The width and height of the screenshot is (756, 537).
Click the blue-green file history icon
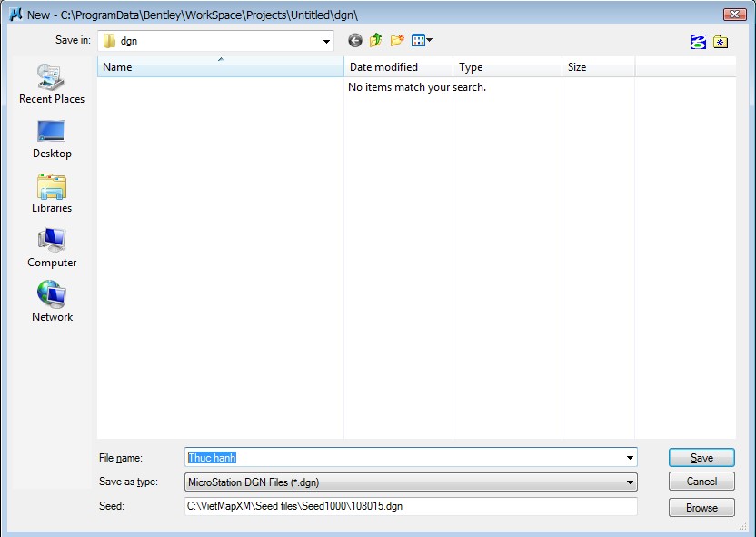[x=698, y=42]
